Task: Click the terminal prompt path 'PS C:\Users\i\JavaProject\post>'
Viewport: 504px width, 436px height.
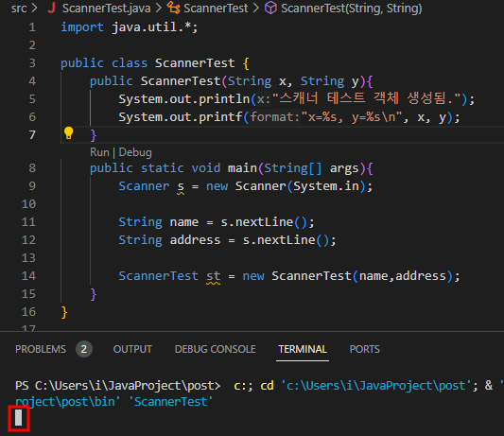Action: (118, 386)
